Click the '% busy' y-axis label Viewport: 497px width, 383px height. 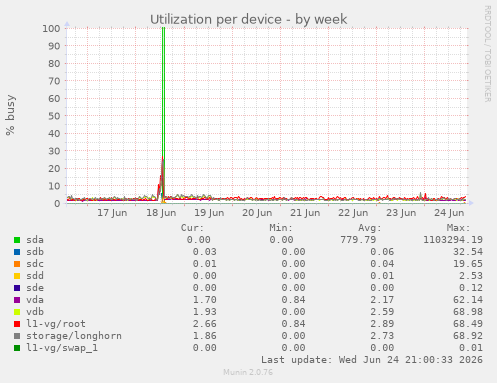click(10, 115)
